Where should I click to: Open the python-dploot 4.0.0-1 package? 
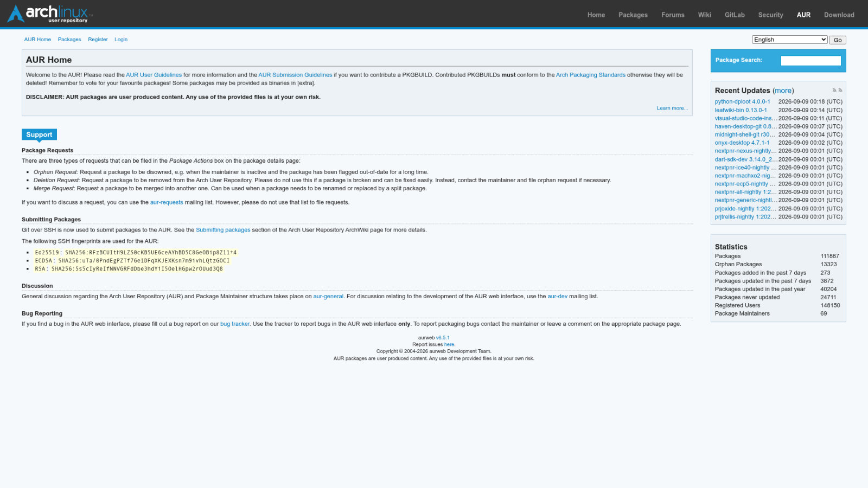(742, 101)
